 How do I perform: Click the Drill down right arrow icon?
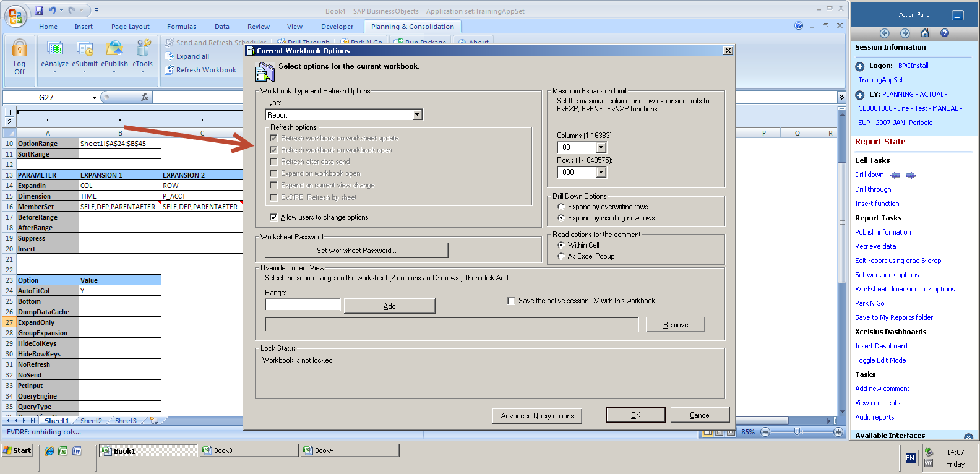(911, 175)
